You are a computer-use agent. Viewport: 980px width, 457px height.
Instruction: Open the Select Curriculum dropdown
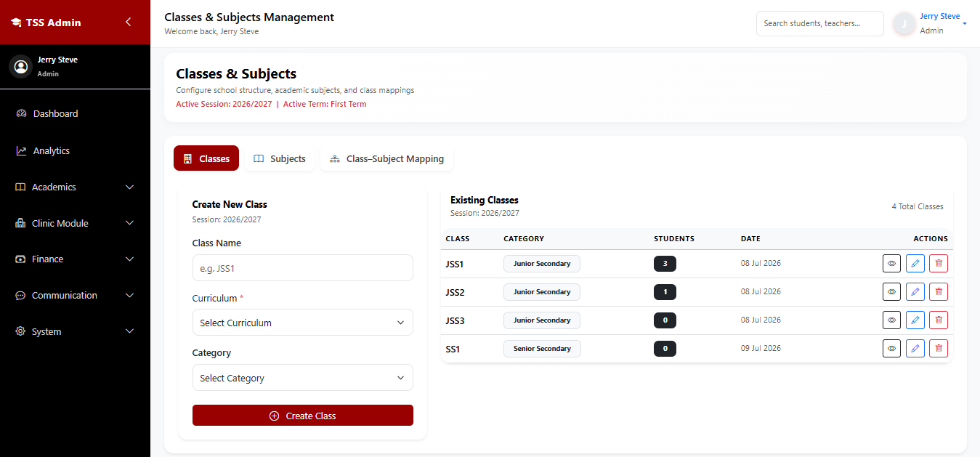[x=303, y=323]
